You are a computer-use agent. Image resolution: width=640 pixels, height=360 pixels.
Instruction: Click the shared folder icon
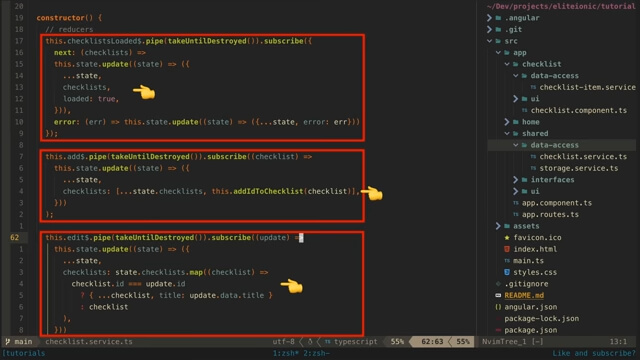(516, 133)
